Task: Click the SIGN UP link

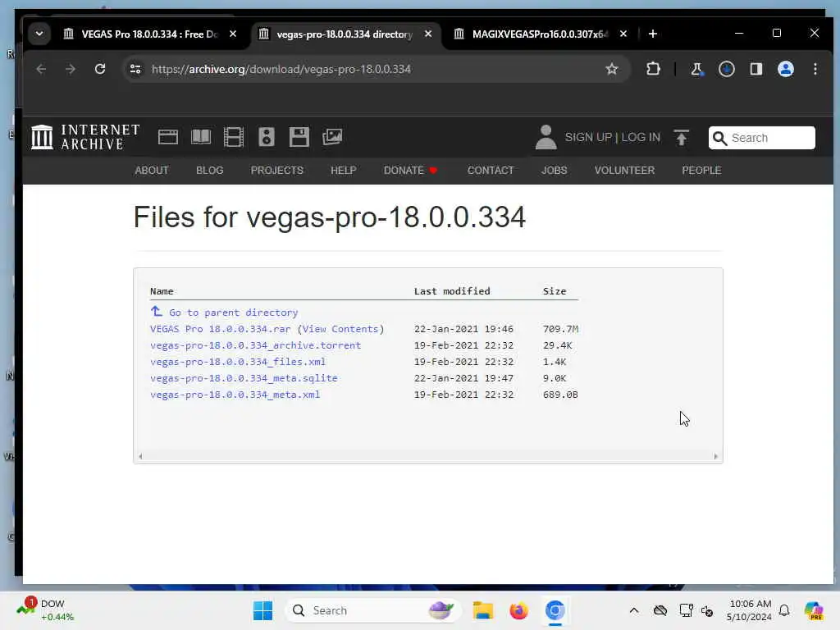Action: (x=587, y=138)
